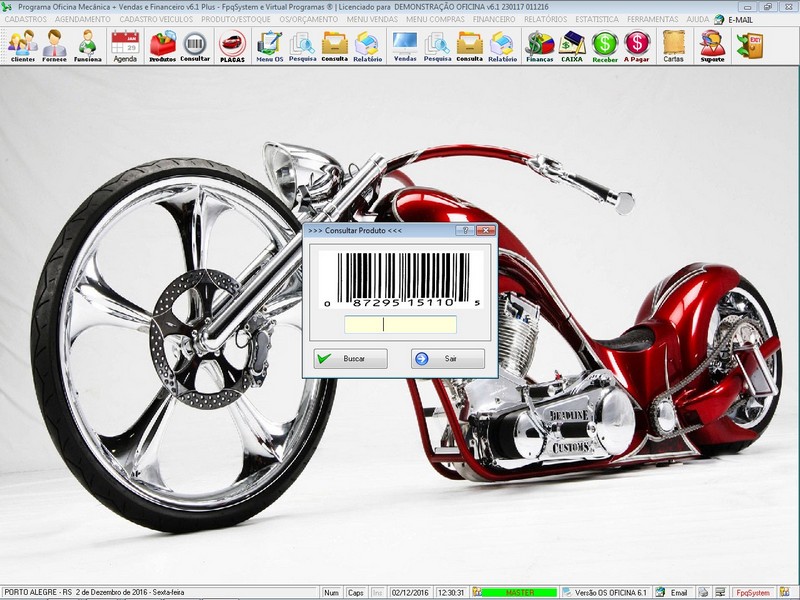This screenshot has width=800, height=600.
Task: Click the printer icon in status bar
Action: [x=704, y=592]
